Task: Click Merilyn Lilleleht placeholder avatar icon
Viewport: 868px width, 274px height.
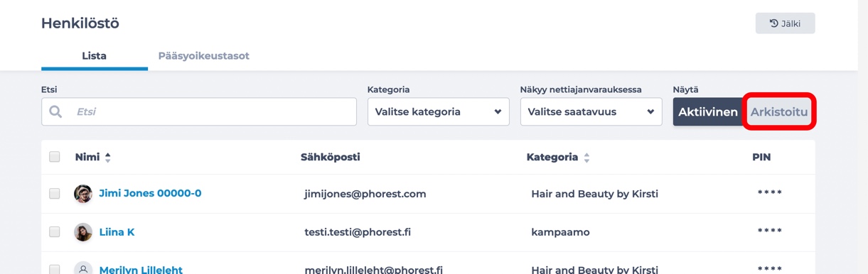Action: point(83,268)
